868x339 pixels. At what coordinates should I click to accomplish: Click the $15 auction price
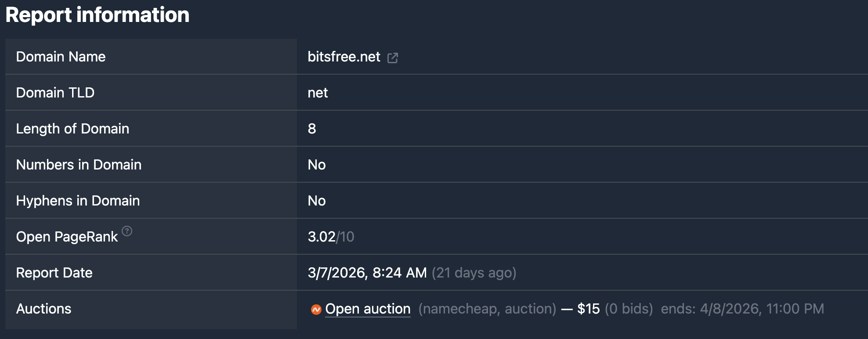[589, 309]
